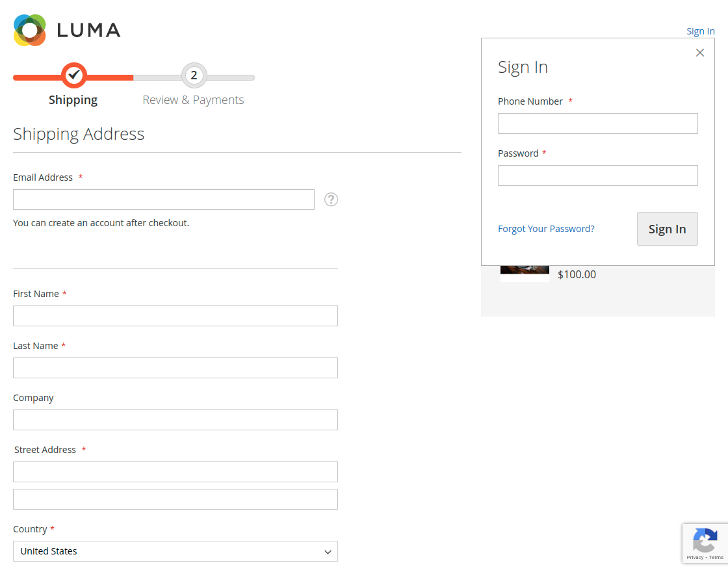
Task: Click the Country dropdown chevron arrow
Action: 328,551
